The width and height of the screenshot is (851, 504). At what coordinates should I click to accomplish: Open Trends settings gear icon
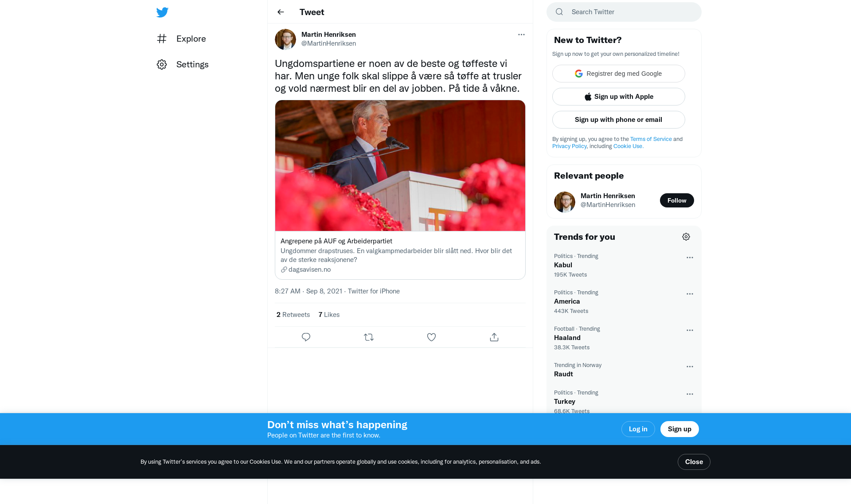686,237
